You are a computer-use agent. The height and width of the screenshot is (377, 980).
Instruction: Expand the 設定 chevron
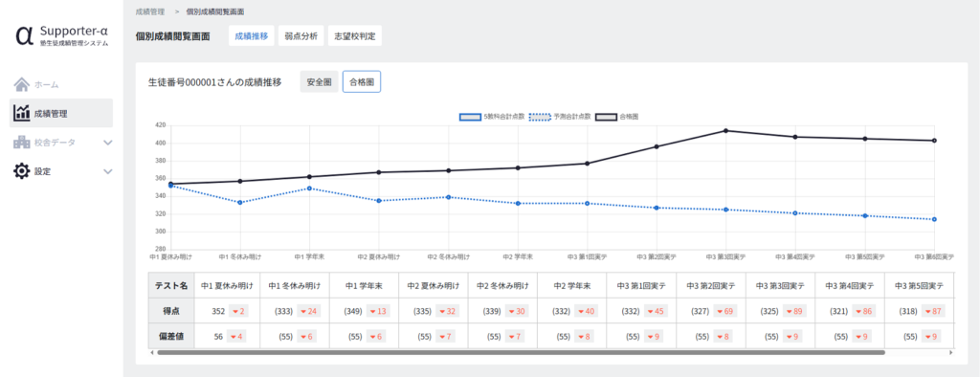[x=107, y=171]
